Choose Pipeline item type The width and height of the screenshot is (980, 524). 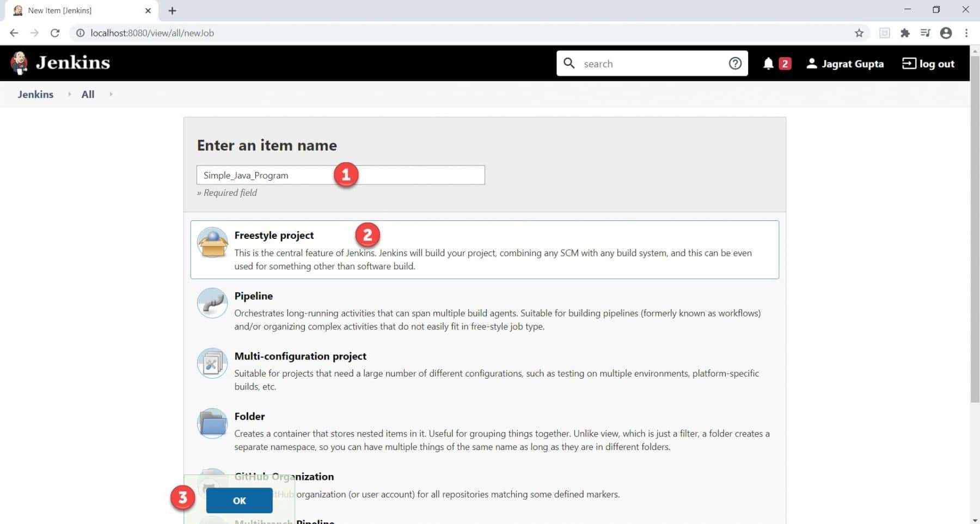tap(485, 310)
